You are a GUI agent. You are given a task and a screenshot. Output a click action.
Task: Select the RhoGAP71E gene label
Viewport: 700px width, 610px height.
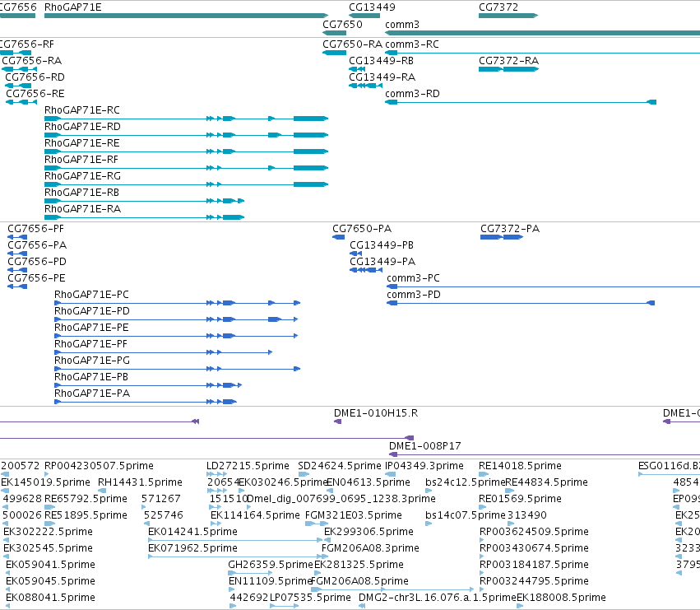(x=72, y=7)
